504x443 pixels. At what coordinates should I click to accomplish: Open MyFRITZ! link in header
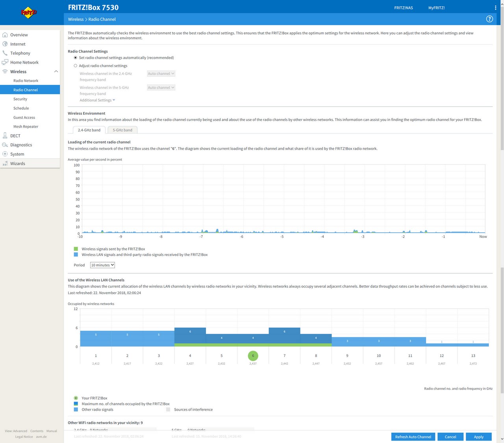pyautogui.click(x=437, y=8)
